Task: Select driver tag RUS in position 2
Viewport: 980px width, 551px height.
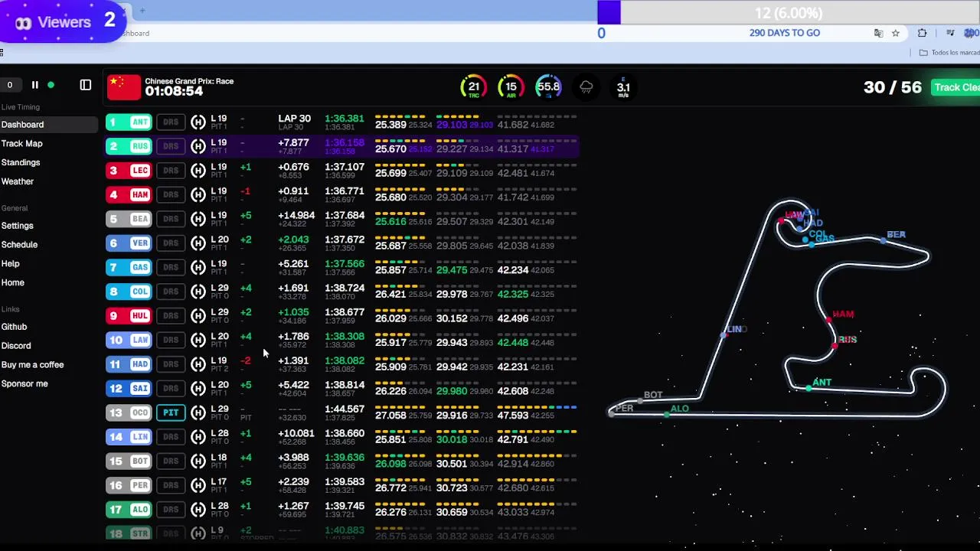Action: tap(129, 146)
